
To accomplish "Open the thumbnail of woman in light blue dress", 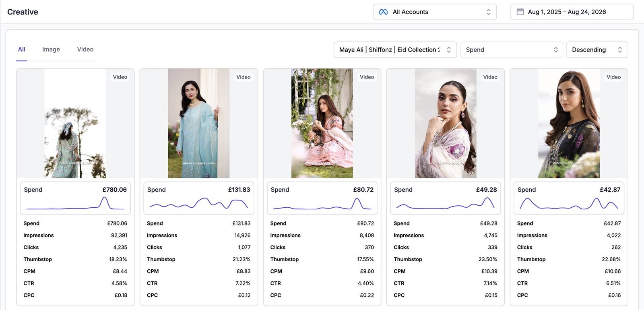I will click(x=199, y=123).
